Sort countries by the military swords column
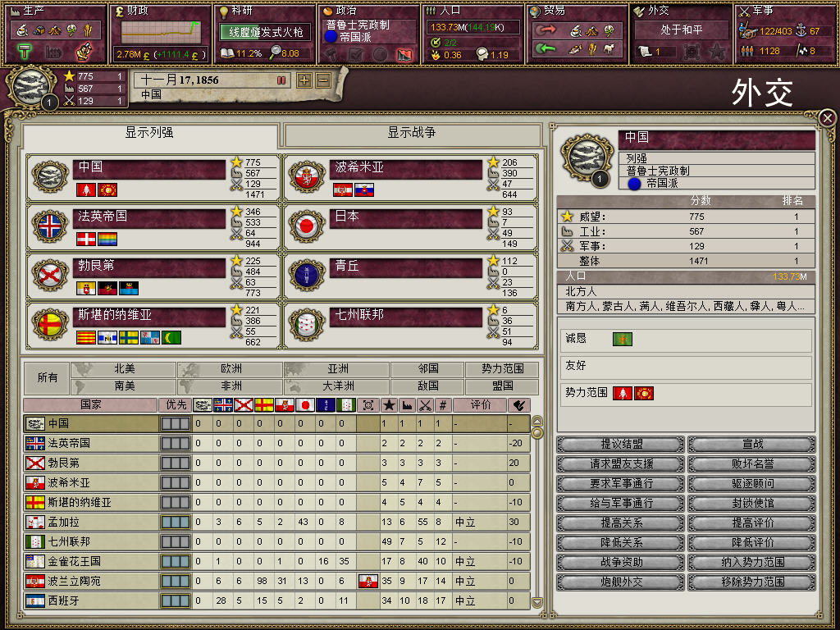This screenshot has height=630, width=840. coord(425,405)
